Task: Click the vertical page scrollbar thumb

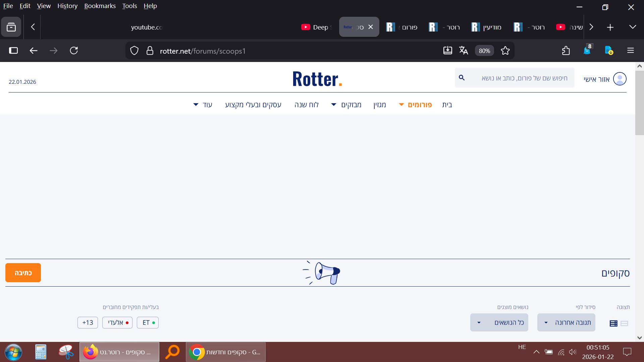Action: pyautogui.click(x=639, y=102)
